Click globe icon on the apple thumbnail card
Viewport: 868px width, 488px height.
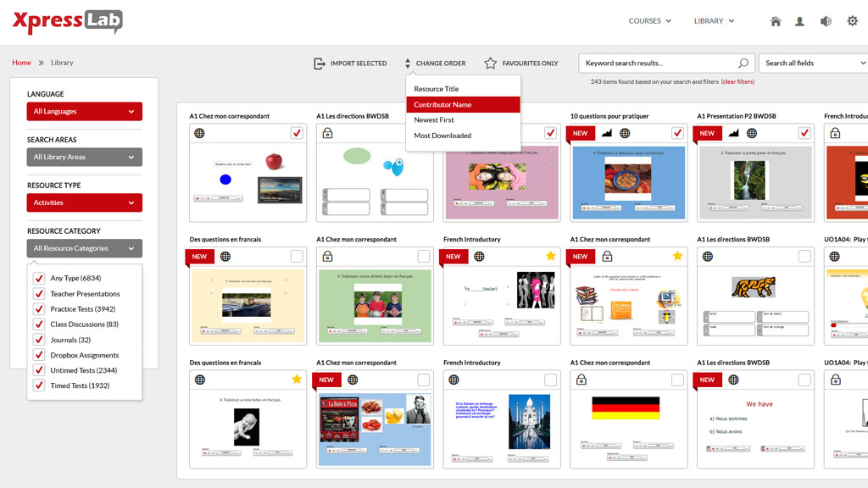(199, 133)
